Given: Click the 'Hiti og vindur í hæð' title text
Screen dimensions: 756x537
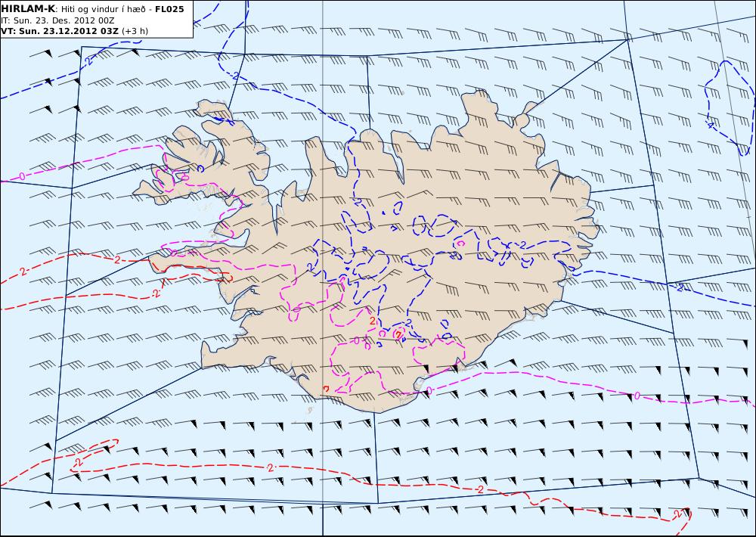Looking at the screenshot, I should [x=104, y=10].
